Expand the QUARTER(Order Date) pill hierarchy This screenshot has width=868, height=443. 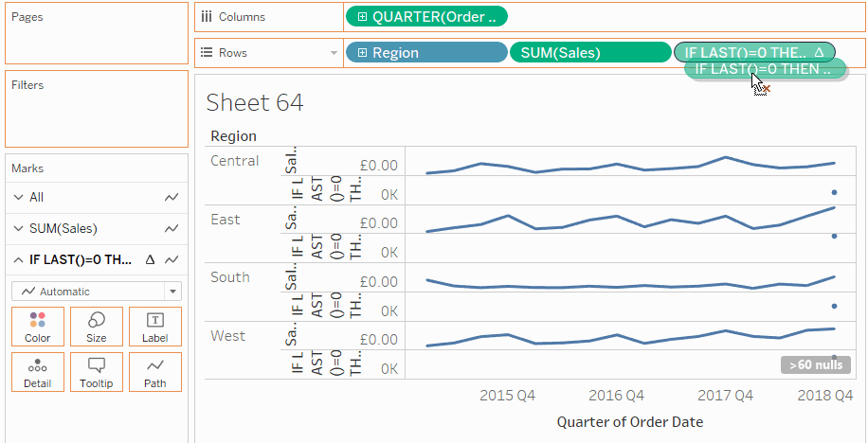362,16
